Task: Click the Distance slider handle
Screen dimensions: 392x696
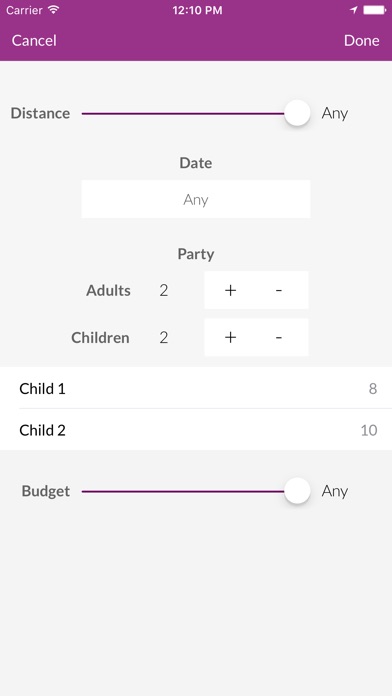Action: coord(297,113)
